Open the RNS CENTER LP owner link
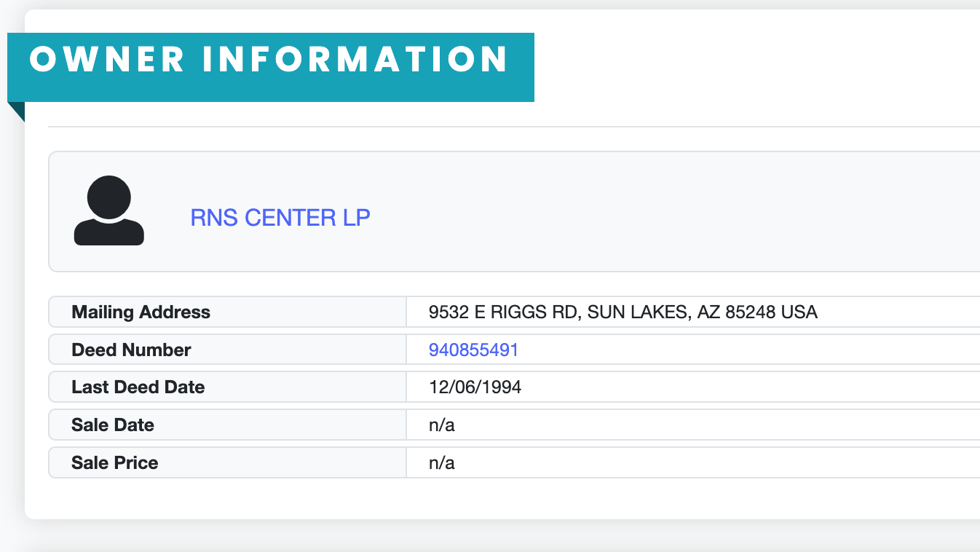The height and width of the screenshot is (552, 980). [280, 218]
